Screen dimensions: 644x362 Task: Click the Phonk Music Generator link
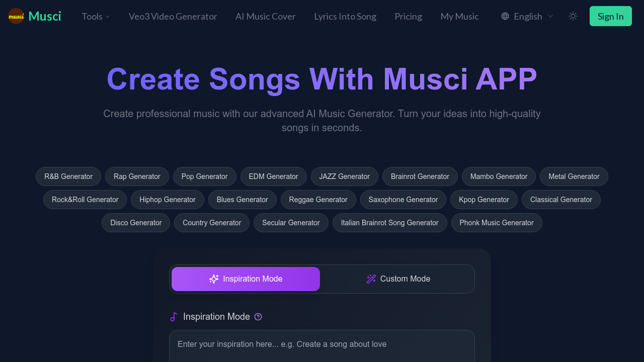(497, 223)
